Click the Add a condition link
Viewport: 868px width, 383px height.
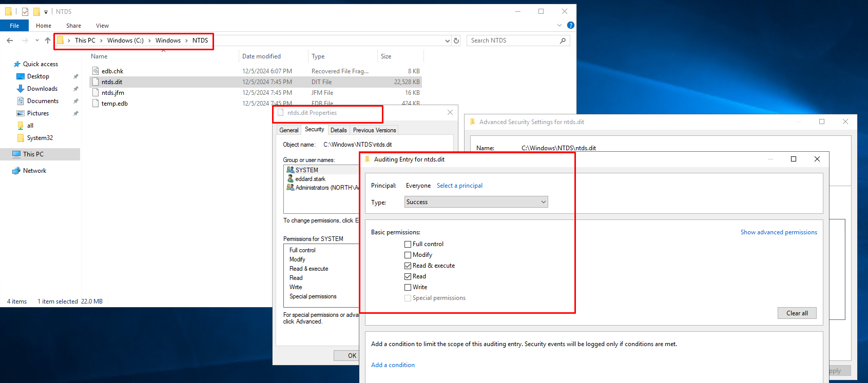tap(393, 365)
